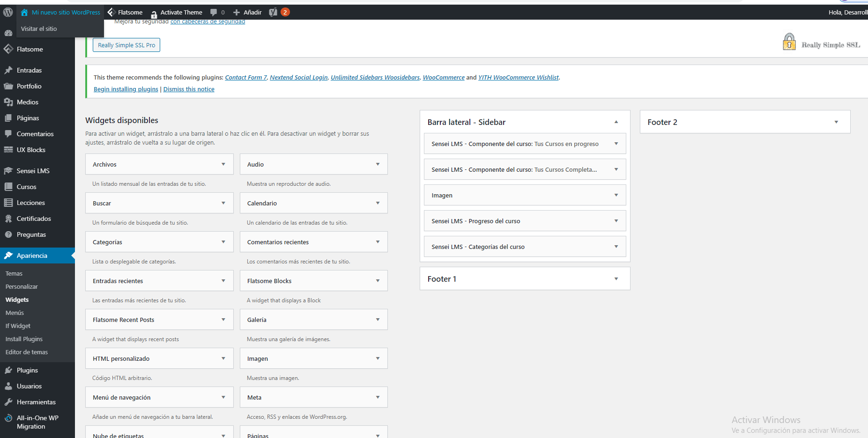Open Install Plugins submenu item

24,339
